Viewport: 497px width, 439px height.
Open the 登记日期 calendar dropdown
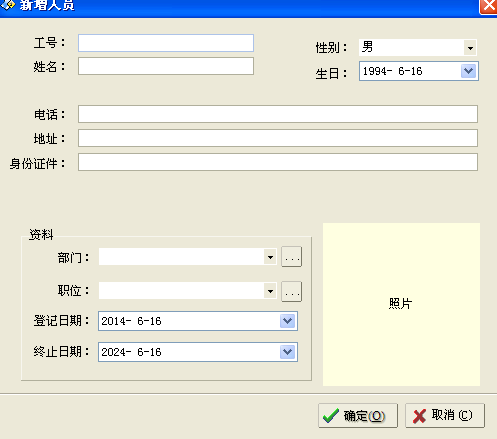pyautogui.click(x=287, y=321)
